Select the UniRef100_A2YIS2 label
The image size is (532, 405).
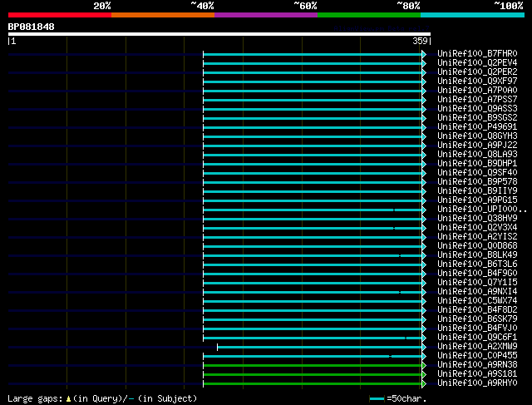pyautogui.click(x=477, y=237)
